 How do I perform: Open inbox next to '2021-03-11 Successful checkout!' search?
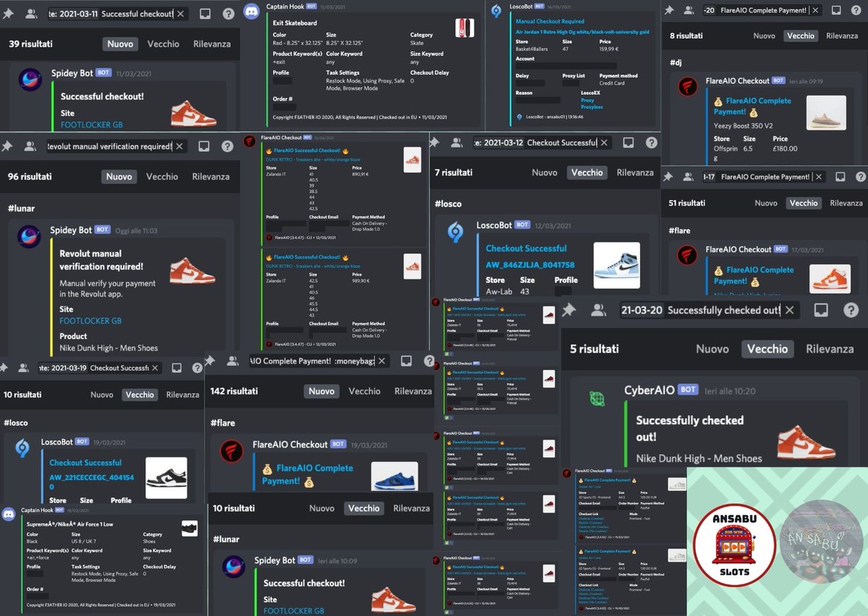[205, 14]
